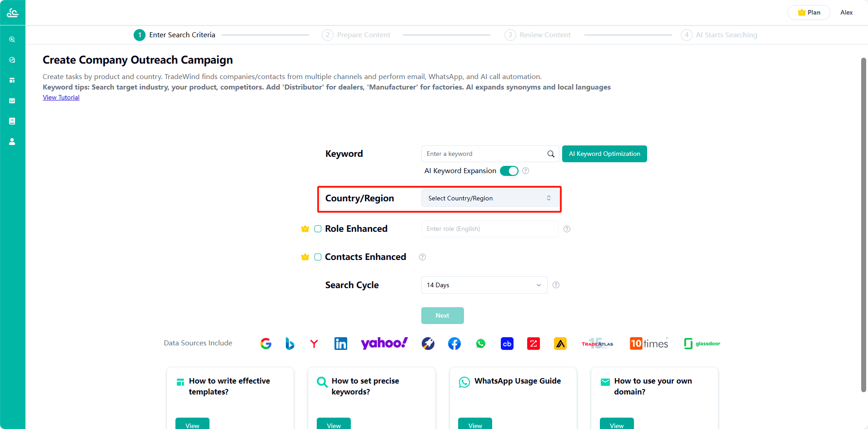Click help icon next to AI Keyword Expansion

525,171
